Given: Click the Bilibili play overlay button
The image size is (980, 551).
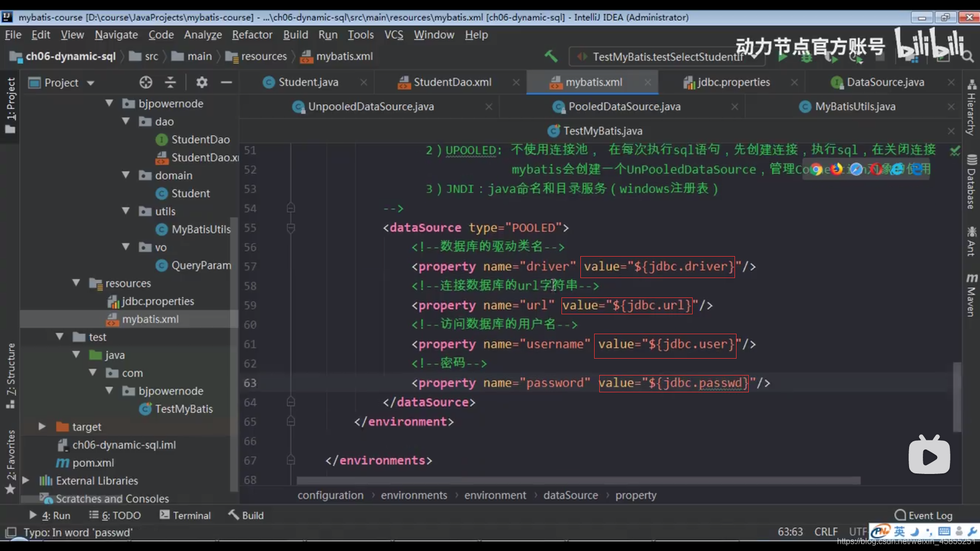Looking at the screenshot, I should pyautogui.click(x=929, y=455).
